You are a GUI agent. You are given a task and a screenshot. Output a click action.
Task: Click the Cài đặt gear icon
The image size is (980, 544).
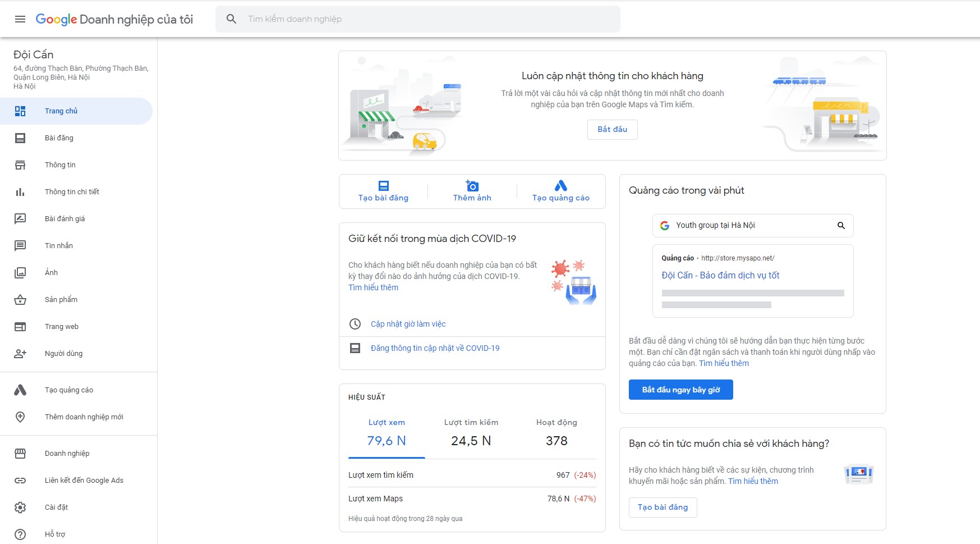pos(20,508)
